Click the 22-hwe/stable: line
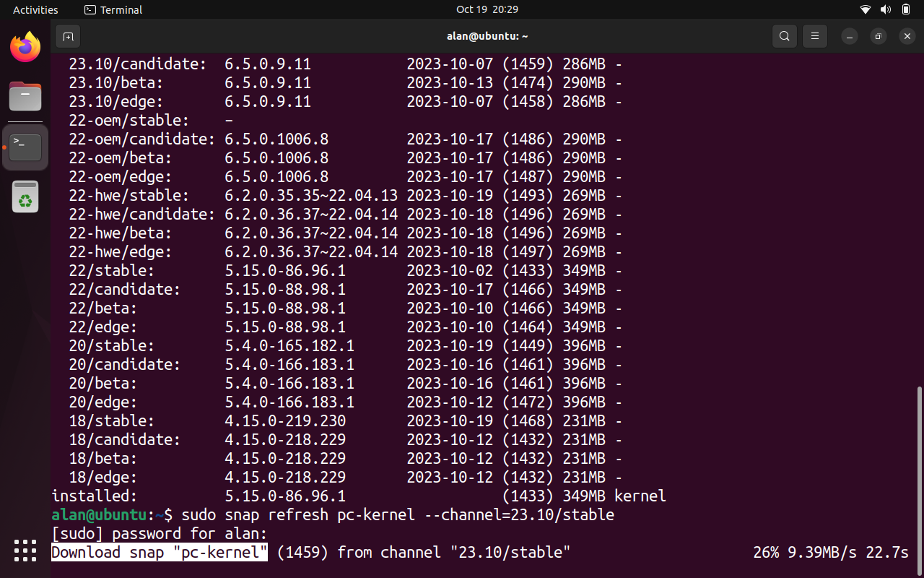Viewport: 924px width, 578px height. [x=345, y=196]
